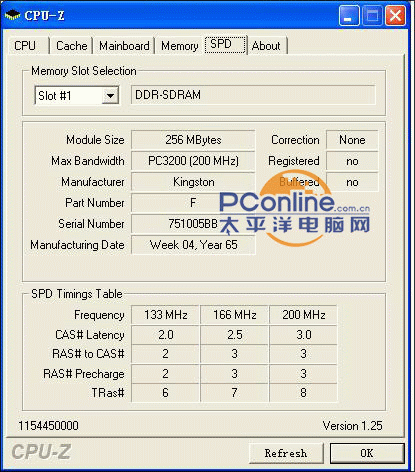This screenshot has height=472, width=415.
Task: Click the Kingston Manufacturer field
Action: click(193, 182)
